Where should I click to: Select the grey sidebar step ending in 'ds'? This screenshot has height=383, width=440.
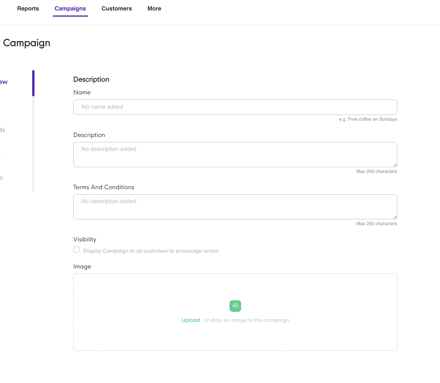(2, 130)
